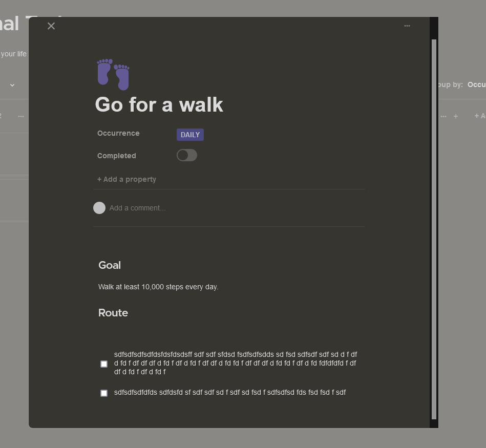This screenshot has height=448, width=486.
Task: Select the Completed property label
Action: [117, 156]
